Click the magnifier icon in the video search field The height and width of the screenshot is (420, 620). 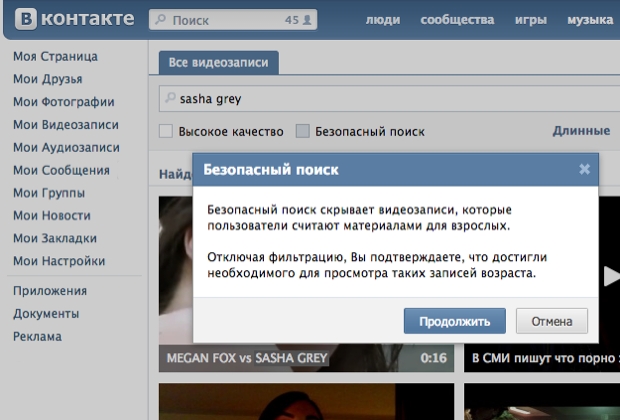click(x=170, y=97)
